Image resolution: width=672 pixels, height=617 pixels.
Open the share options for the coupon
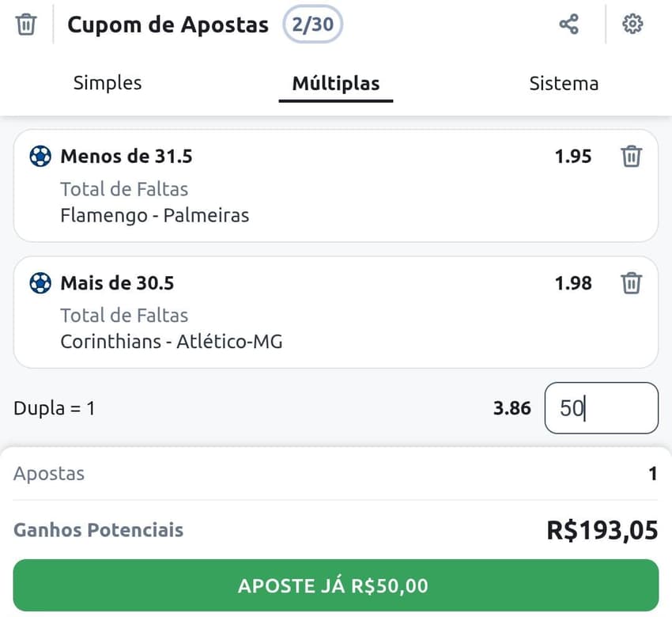coord(568,24)
